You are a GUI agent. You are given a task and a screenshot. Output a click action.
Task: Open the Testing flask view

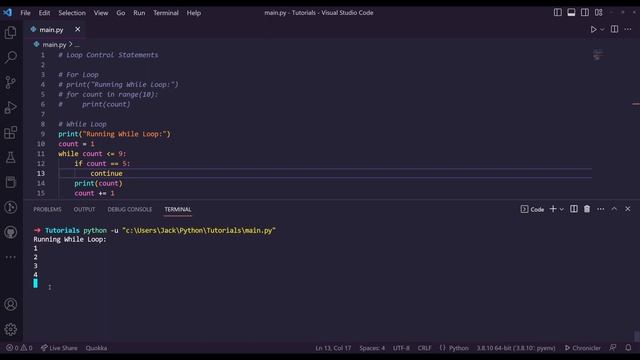[x=11, y=158]
